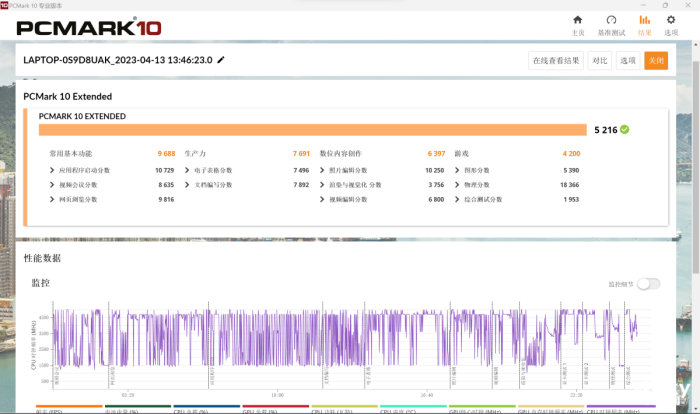The height and width of the screenshot is (414, 700).
Task: Expand the 电子表格分数 row
Action: point(187,170)
